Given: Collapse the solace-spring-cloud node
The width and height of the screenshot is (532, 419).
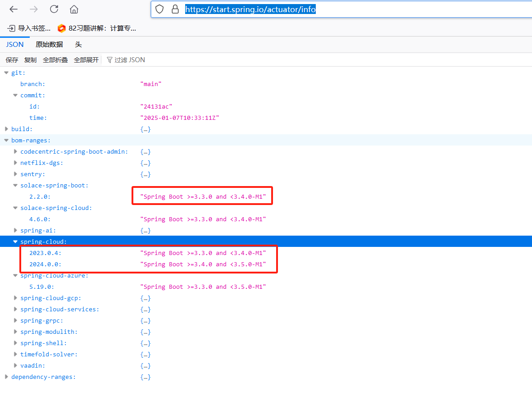Looking at the screenshot, I should pyautogui.click(x=15, y=208).
